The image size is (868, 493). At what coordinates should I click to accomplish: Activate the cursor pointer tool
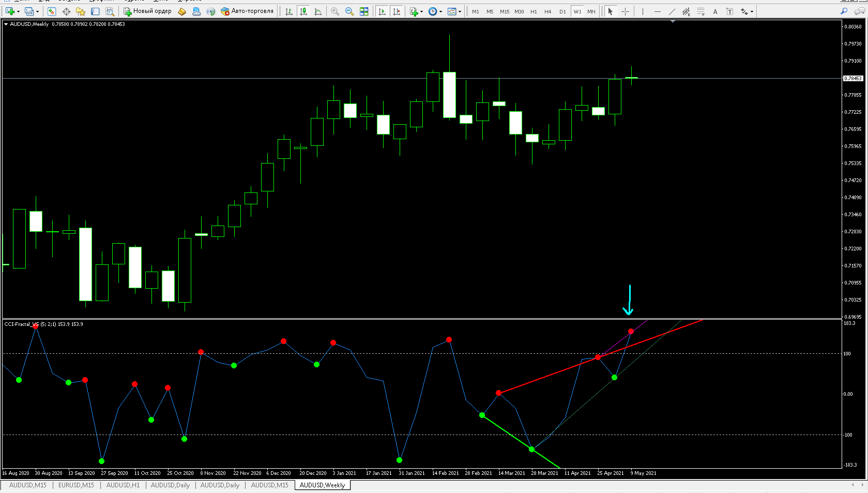pyautogui.click(x=611, y=11)
